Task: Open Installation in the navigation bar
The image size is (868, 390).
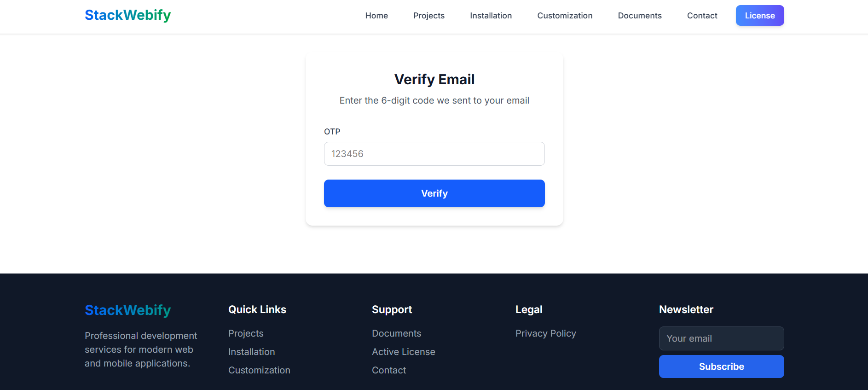Action: (x=491, y=16)
